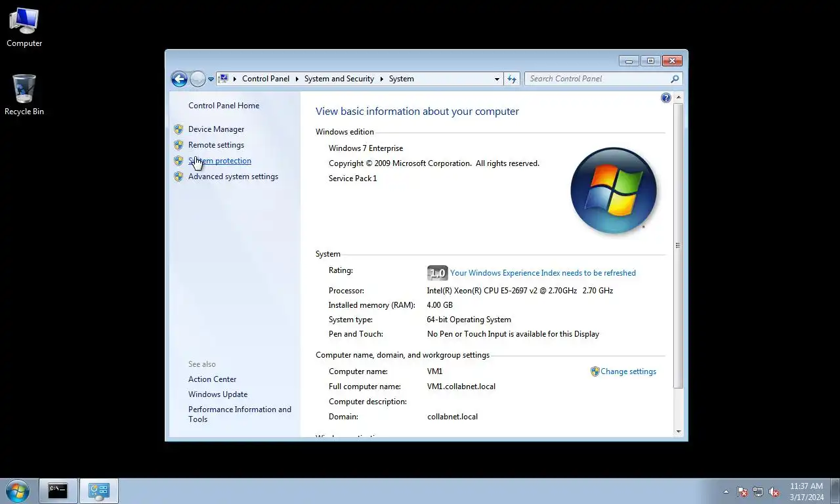Show hidden system tray icons
840x504 pixels.
(x=726, y=492)
